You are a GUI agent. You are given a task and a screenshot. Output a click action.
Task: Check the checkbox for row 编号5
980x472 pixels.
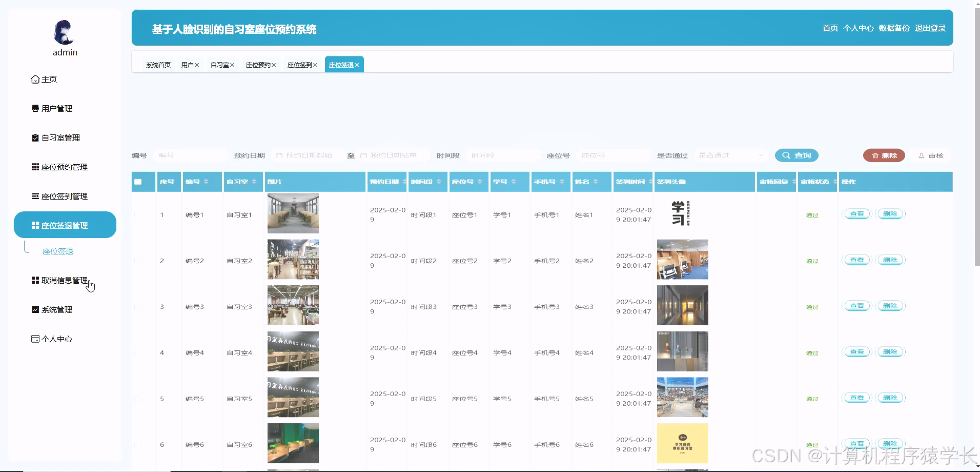[138, 399]
